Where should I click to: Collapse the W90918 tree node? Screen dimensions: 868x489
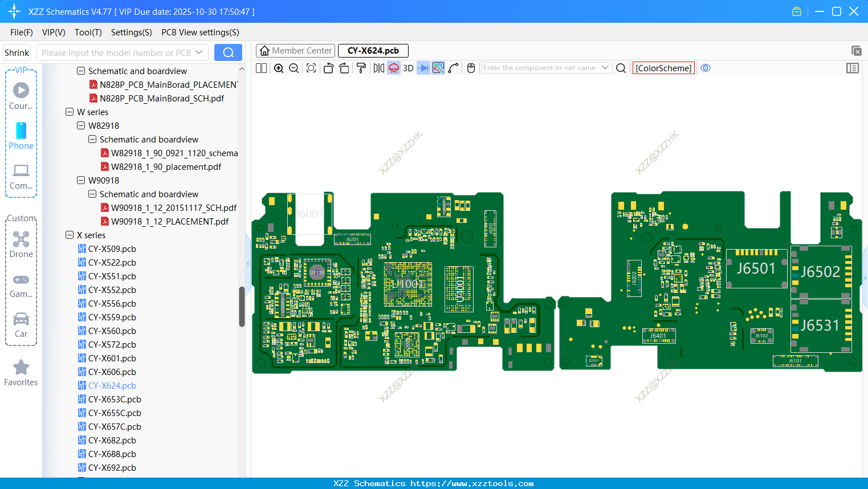coord(80,180)
